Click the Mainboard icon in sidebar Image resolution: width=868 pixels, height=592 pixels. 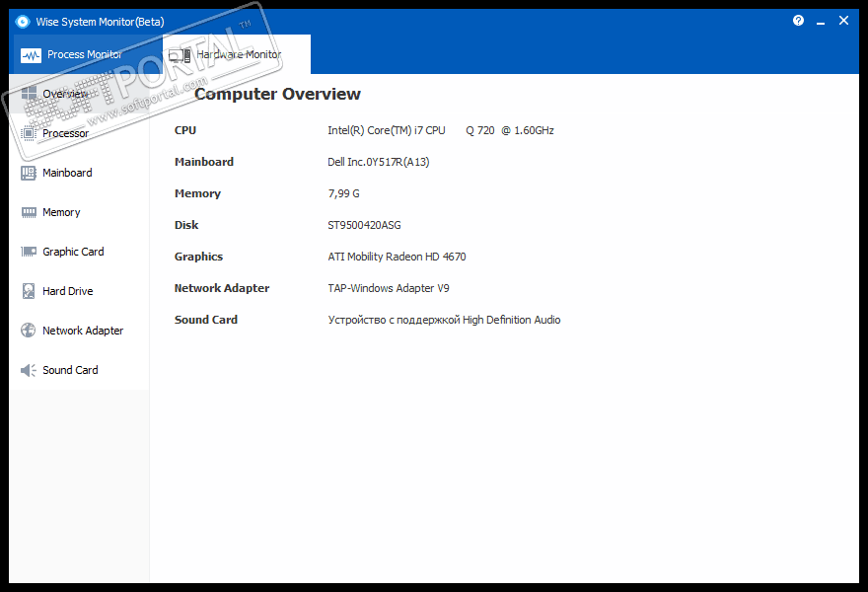[29, 173]
